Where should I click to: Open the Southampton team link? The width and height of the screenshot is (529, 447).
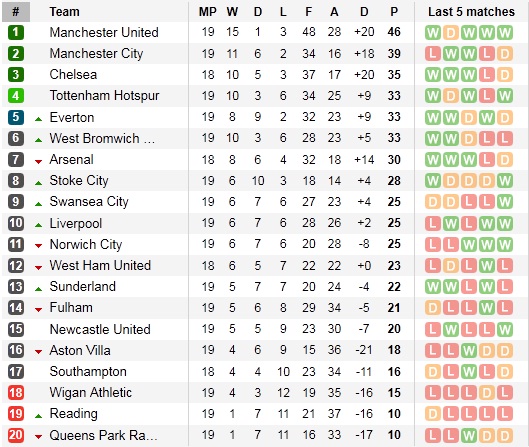88,372
